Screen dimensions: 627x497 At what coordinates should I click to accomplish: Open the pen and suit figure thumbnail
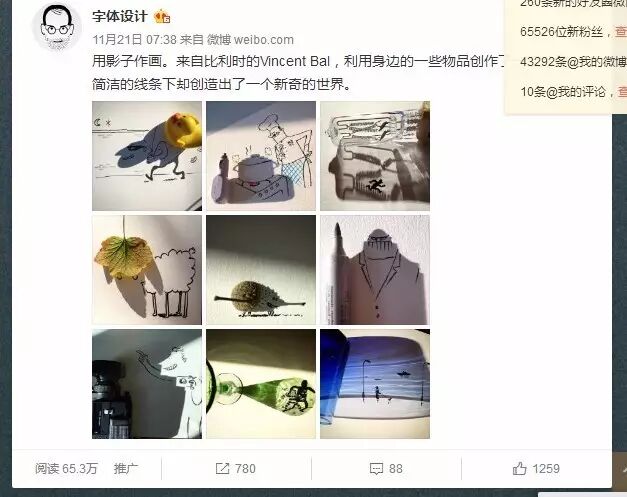pos(375,270)
